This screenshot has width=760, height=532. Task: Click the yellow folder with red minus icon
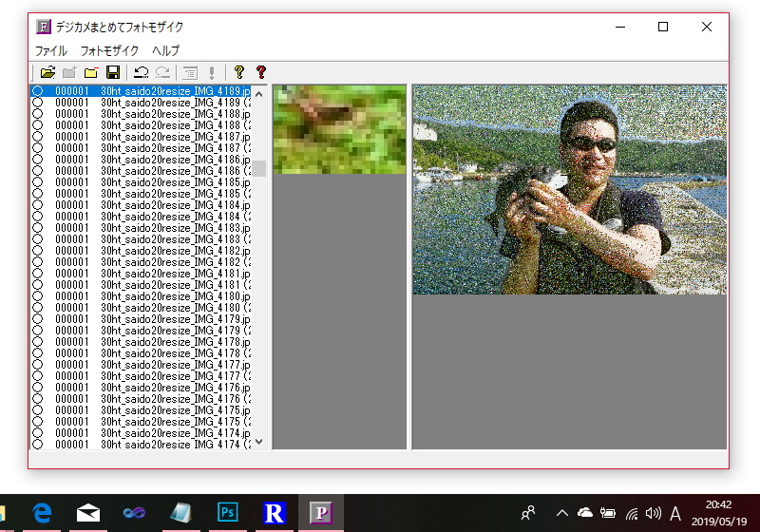[x=90, y=73]
